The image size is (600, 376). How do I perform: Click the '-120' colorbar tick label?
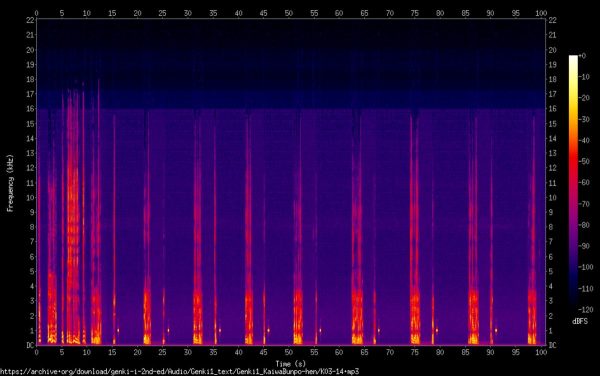click(586, 309)
